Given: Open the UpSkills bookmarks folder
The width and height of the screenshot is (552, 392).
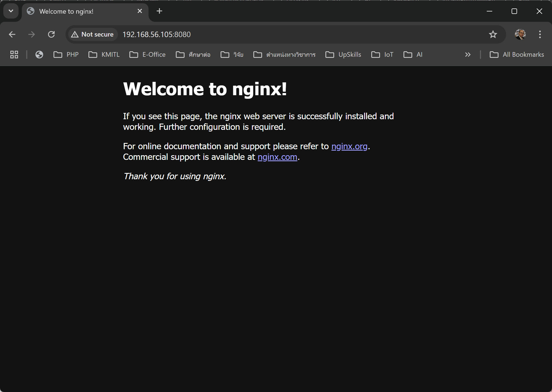Looking at the screenshot, I should click(x=343, y=55).
